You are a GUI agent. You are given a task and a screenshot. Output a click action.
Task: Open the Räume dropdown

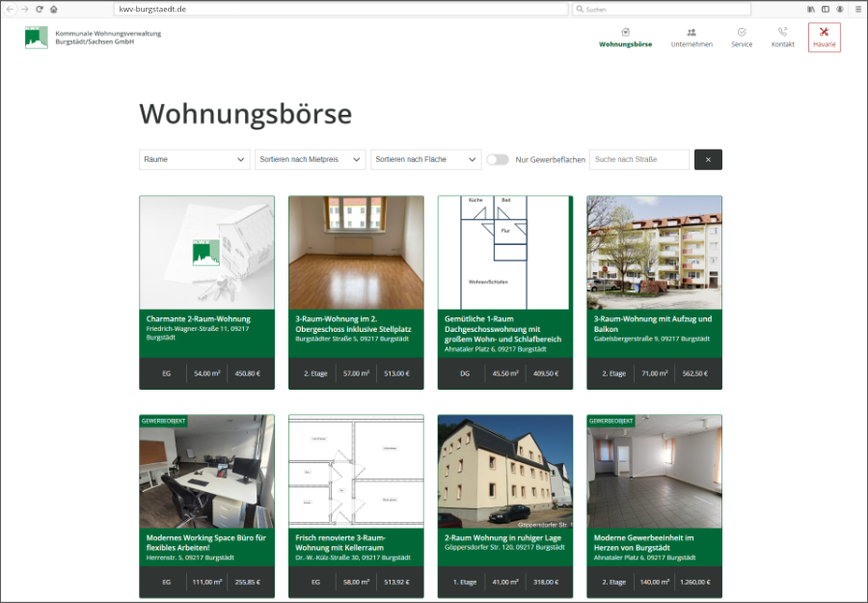(194, 159)
